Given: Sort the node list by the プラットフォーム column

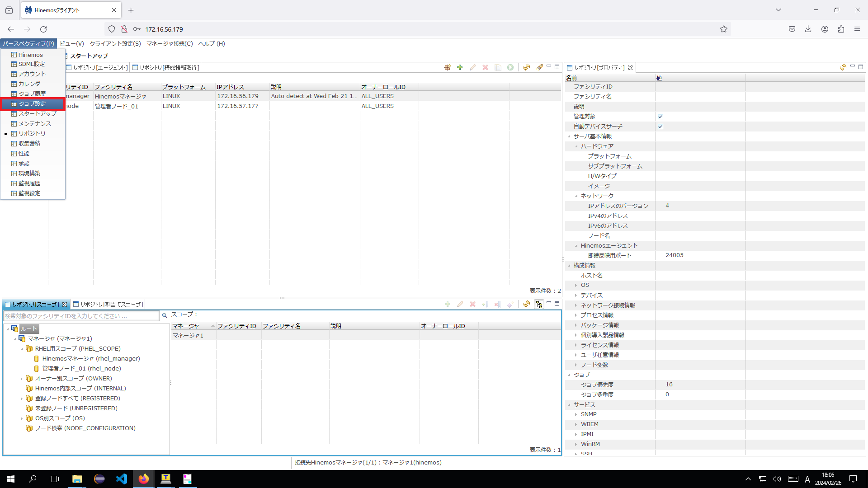Looking at the screenshot, I should click(x=188, y=87).
